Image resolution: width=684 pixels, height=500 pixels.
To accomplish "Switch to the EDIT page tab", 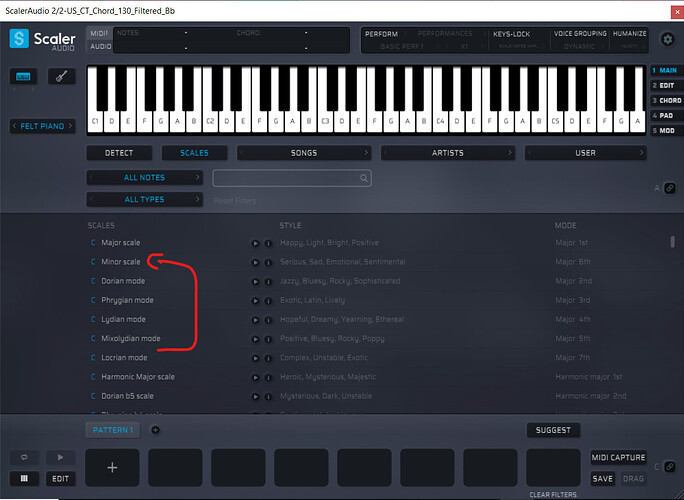I will pyautogui.click(x=667, y=86).
